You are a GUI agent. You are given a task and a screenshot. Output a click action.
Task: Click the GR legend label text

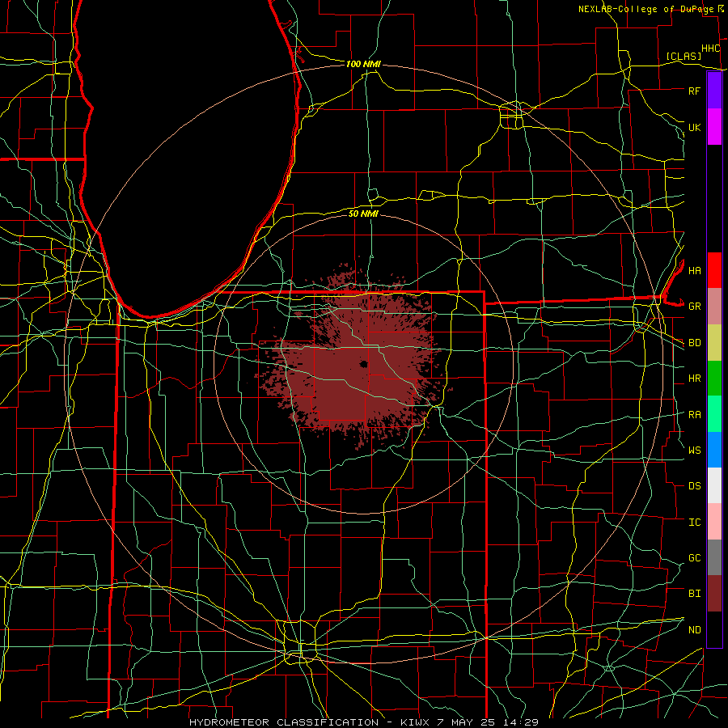click(x=695, y=307)
